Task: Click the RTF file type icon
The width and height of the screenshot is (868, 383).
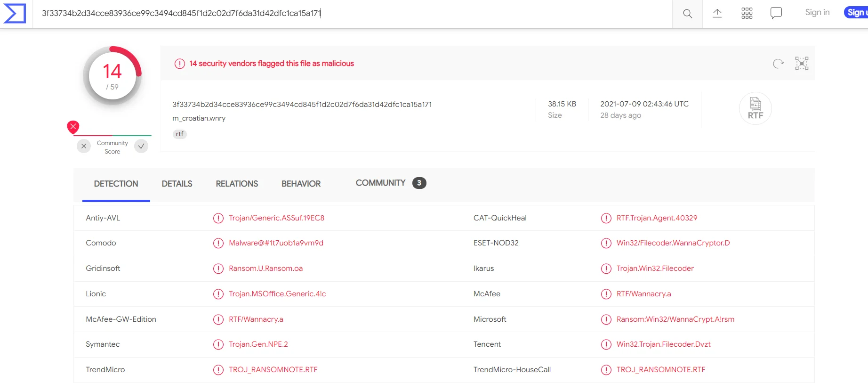Action: tap(755, 108)
